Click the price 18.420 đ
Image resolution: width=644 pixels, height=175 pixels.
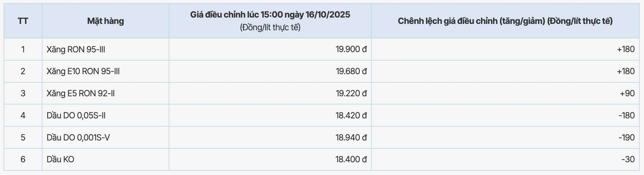tap(351, 115)
